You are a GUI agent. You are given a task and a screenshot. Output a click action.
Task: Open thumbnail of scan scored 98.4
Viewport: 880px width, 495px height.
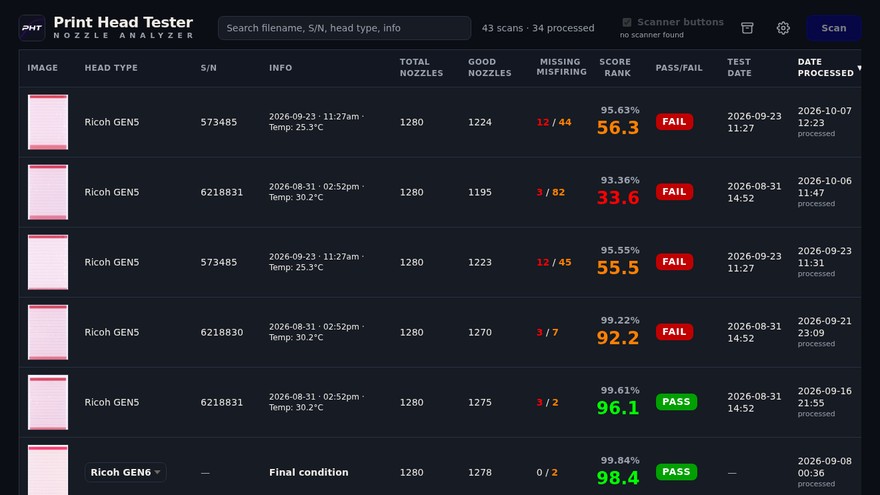[x=48, y=470]
